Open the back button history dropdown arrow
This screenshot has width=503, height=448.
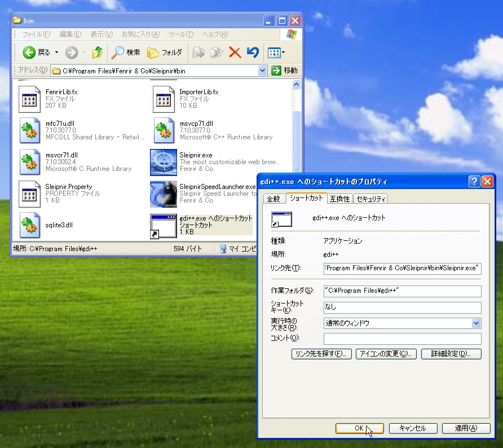pyautogui.click(x=57, y=52)
